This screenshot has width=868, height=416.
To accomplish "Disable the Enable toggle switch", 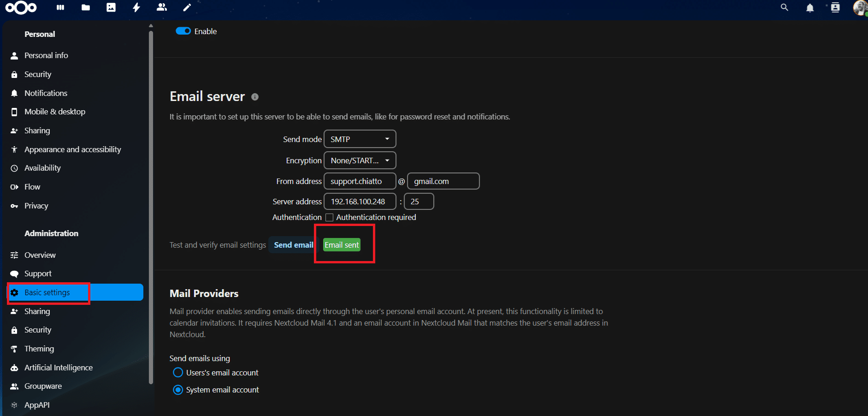I will coord(183,31).
